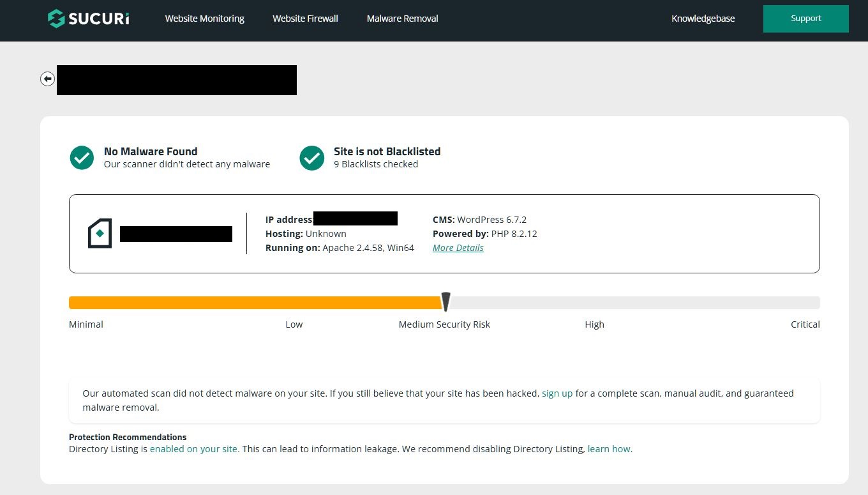Select the Minimal risk level label
This screenshot has height=495, width=868.
[86, 324]
